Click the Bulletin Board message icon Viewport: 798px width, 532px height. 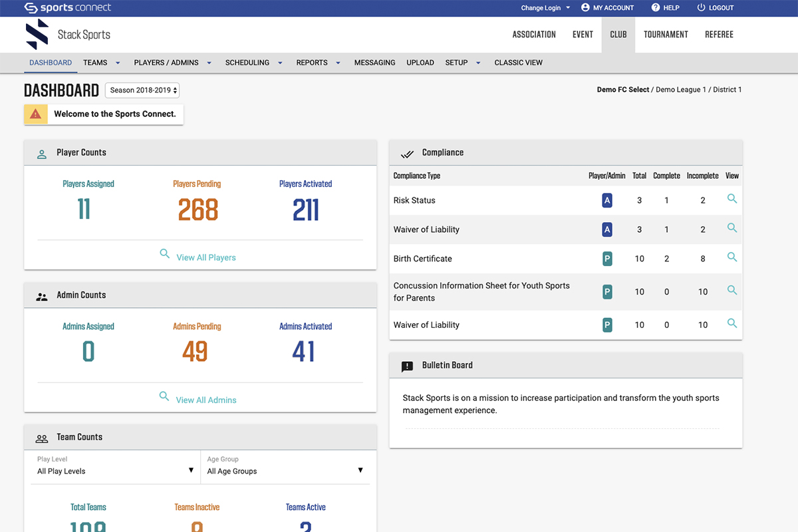(408, 366)
